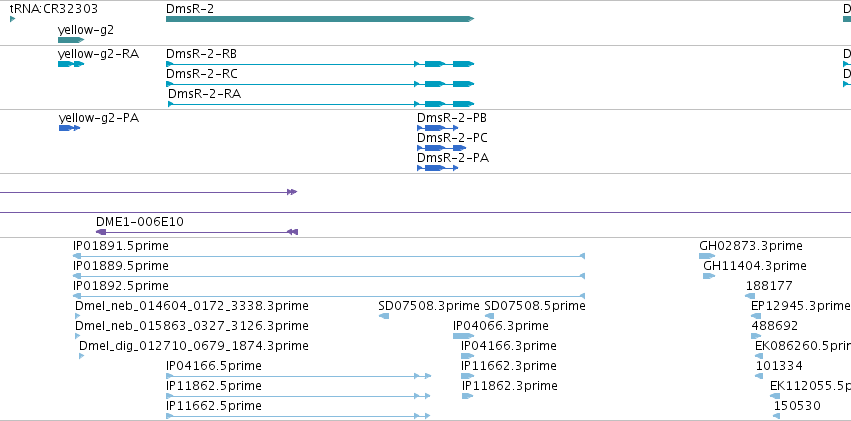
Task: Select the IP04166.5prime feature
Action: pos(299,376)
